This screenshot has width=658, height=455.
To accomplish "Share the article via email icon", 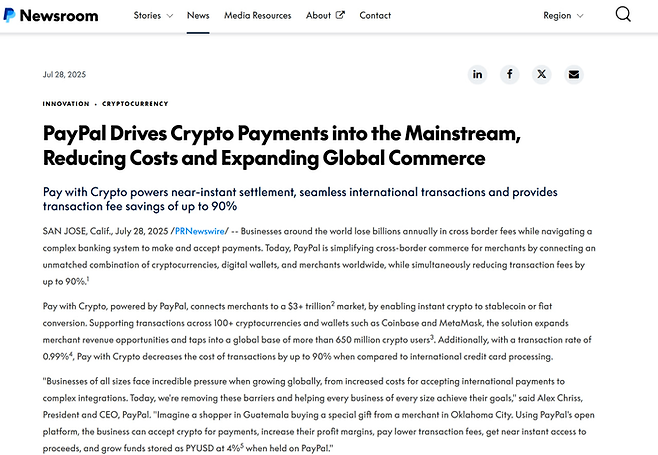I will 574,74.
